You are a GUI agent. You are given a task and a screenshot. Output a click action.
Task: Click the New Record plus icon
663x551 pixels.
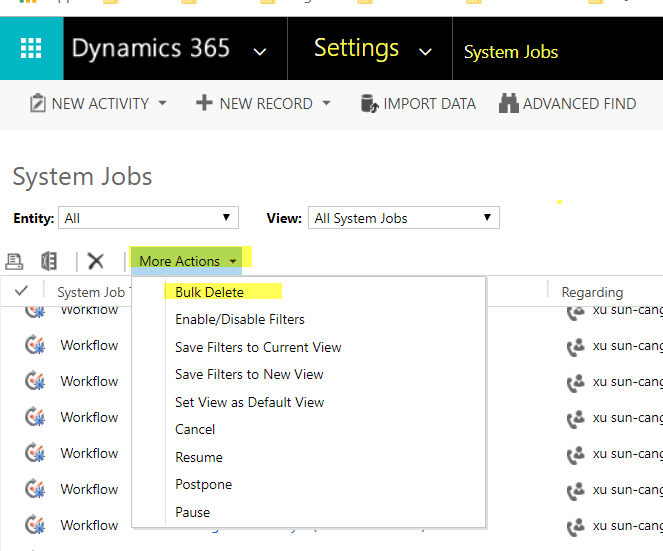click(204, 103)
